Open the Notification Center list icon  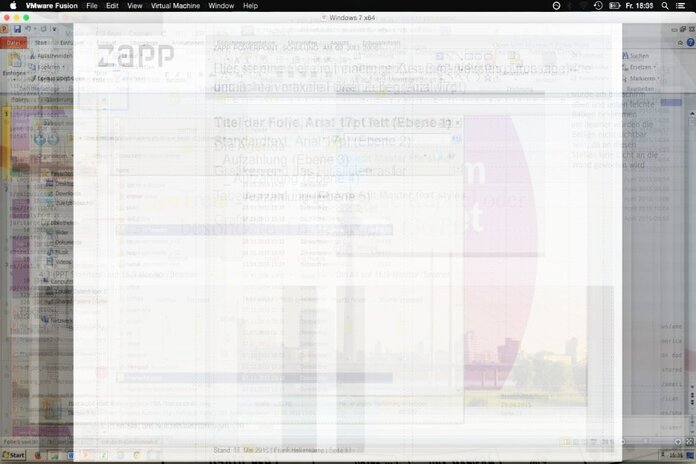pos(680,6)
